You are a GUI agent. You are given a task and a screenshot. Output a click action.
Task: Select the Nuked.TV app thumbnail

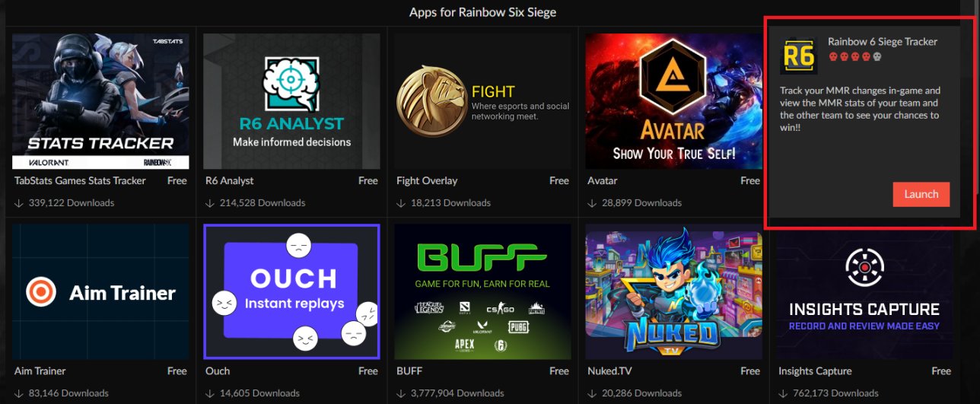(674, 291)
